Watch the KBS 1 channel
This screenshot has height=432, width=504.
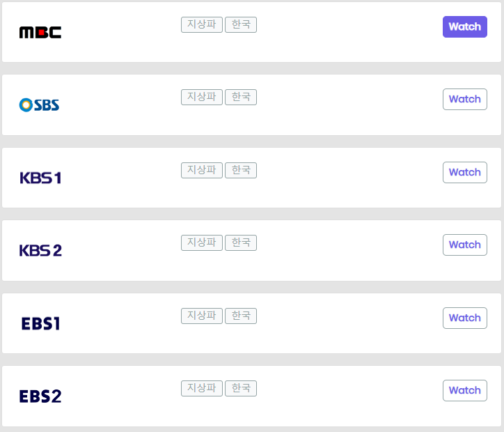[464, 172]
